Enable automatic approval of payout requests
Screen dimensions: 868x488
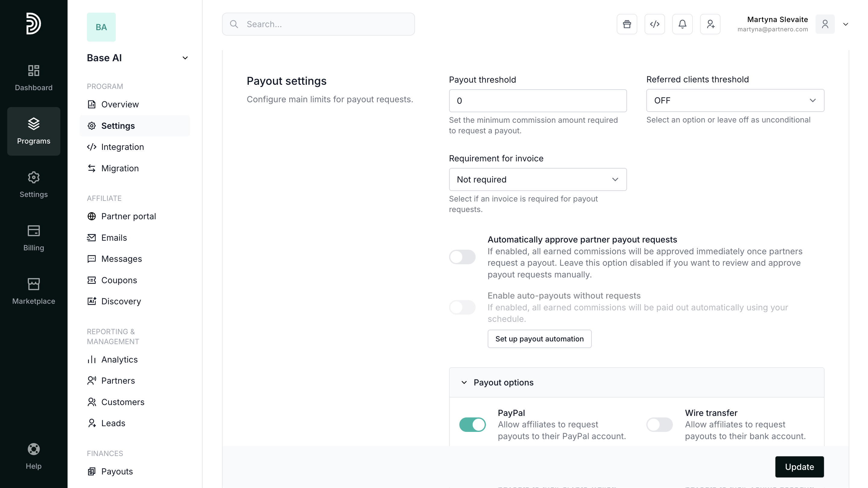tap(462, 257)
